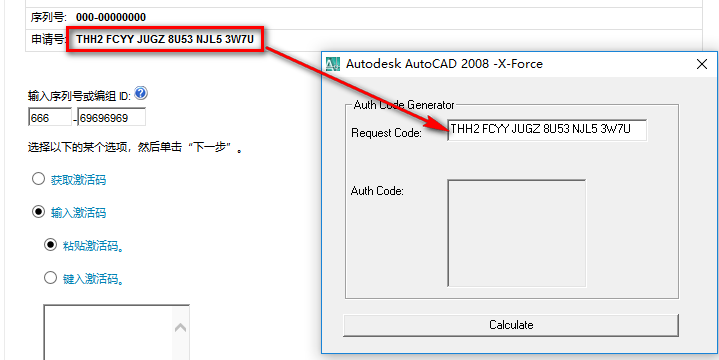Click the Autodesk AutoCAD 2008 -X-Force title

click(444, 64)
